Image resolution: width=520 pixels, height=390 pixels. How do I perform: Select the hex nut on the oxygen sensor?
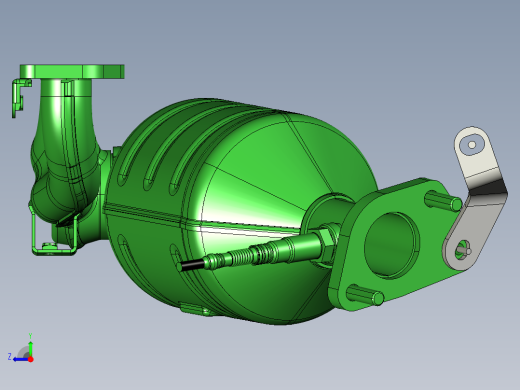(x=329, y=238)
